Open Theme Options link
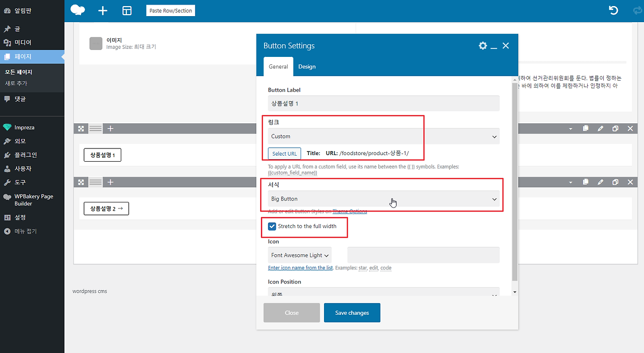Screen dimensions: 644x353 pos(350,211)
